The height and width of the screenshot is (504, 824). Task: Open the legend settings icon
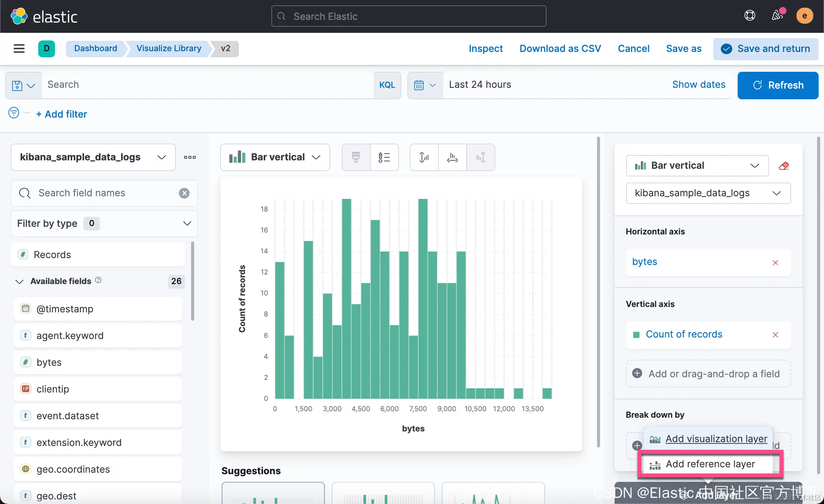point(384,157)
